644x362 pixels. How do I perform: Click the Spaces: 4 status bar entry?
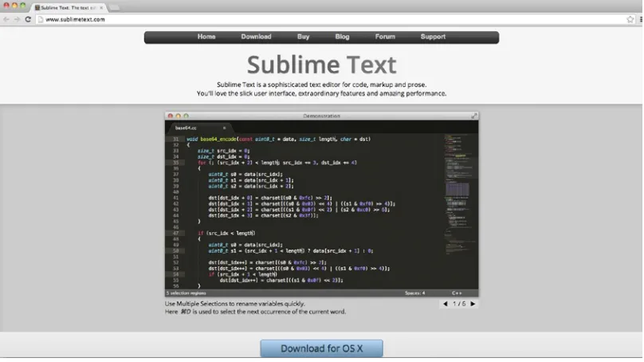[x=414, y=293]
